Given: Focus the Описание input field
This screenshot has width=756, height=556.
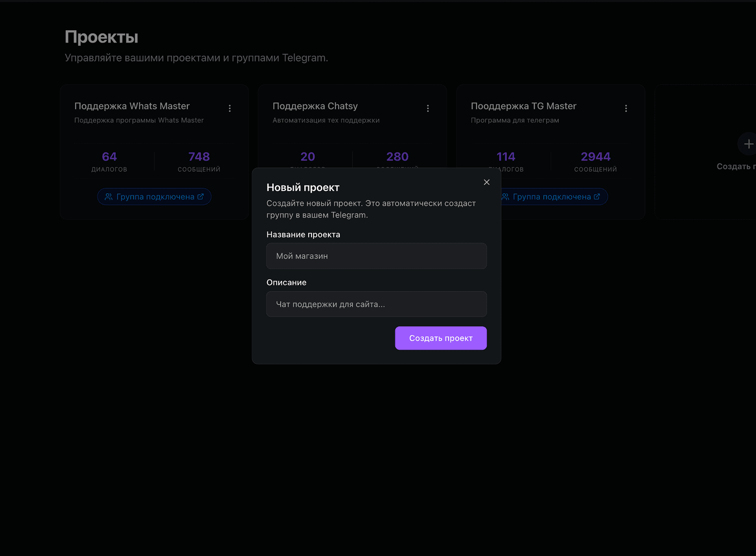Looking at the screenshot, I should 376,304.
